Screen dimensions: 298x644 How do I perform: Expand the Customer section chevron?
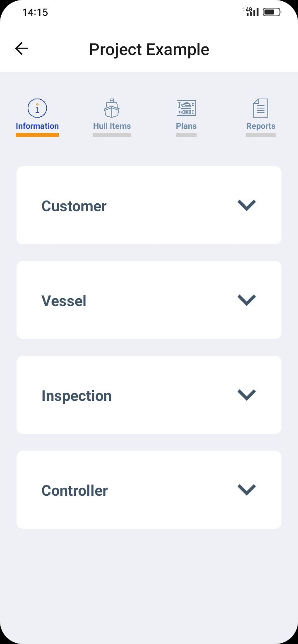point(247,205)
